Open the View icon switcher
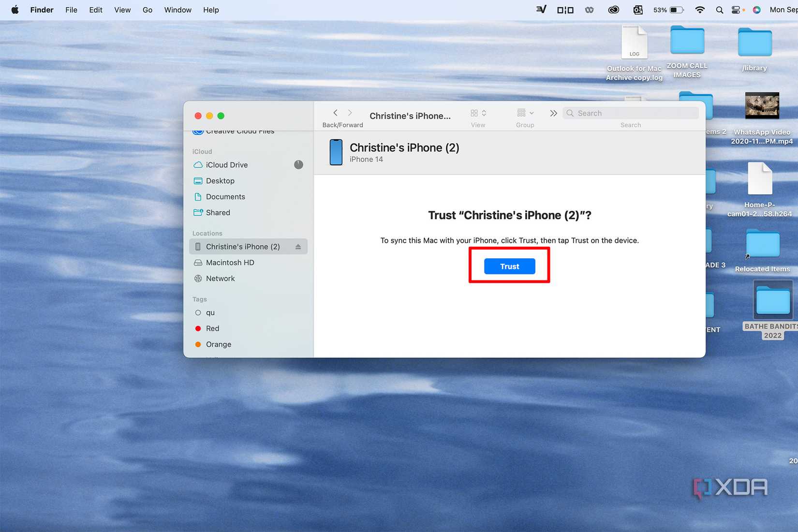This screenshot has height=532, width=798. point(478,113)
